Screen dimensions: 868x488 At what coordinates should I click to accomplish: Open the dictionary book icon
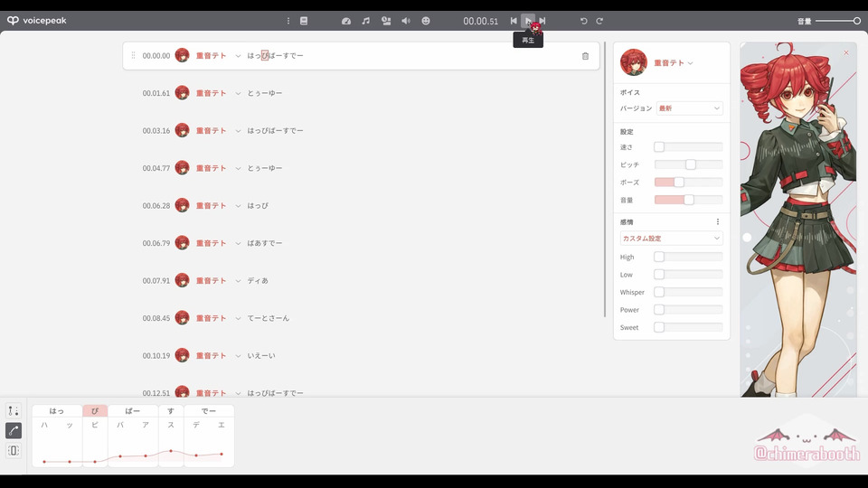(304, 21)
